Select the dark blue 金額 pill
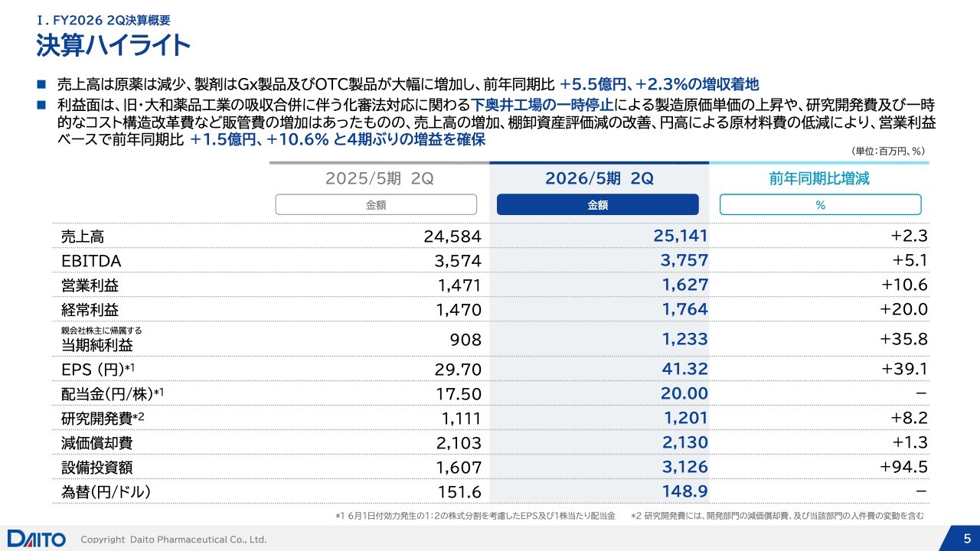This screenshot has width=980, height=551. (597, 205)
